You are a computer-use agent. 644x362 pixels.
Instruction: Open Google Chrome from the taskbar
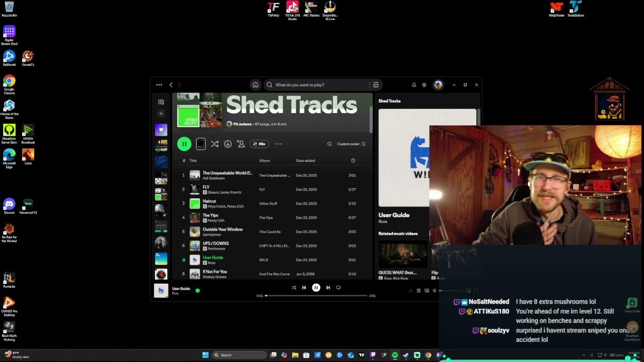pyautogui.click(x=428, y=355)
